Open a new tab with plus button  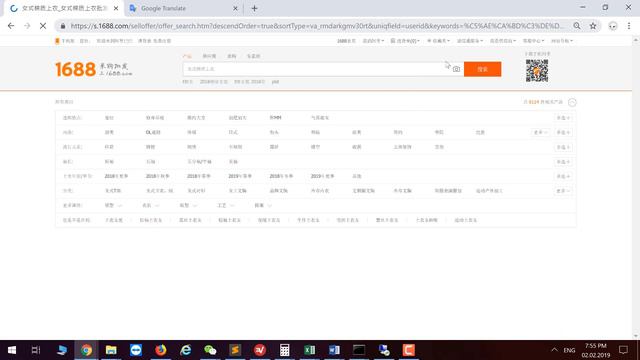pyautogui.click(x=254, y=8)
